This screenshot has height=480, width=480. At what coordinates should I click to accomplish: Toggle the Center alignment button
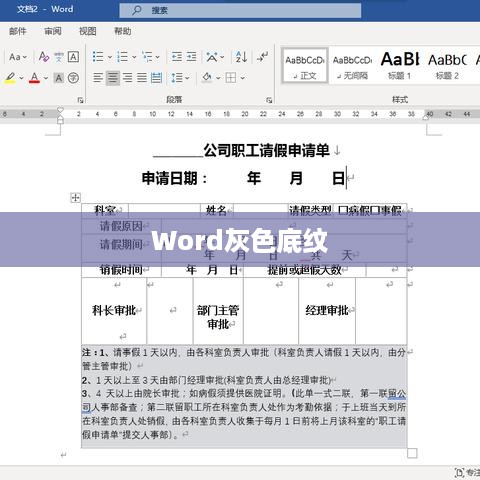coord(113,78)
